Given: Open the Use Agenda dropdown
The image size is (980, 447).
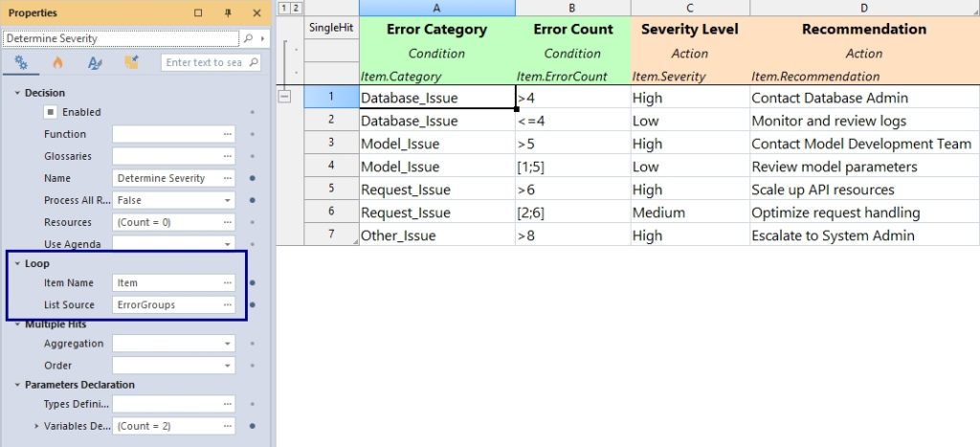Looking at the screenshot, I should (x=228, y=244).
